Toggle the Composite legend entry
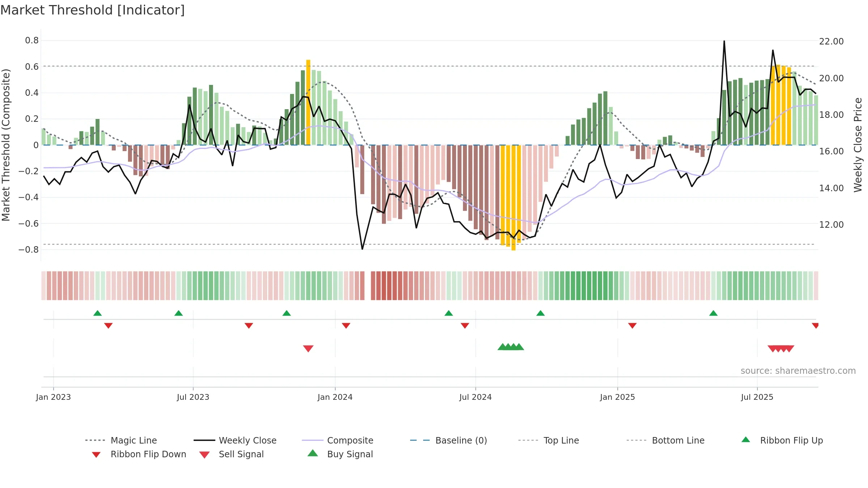Viewport: 868px width, 488px height. coord(337,440)
